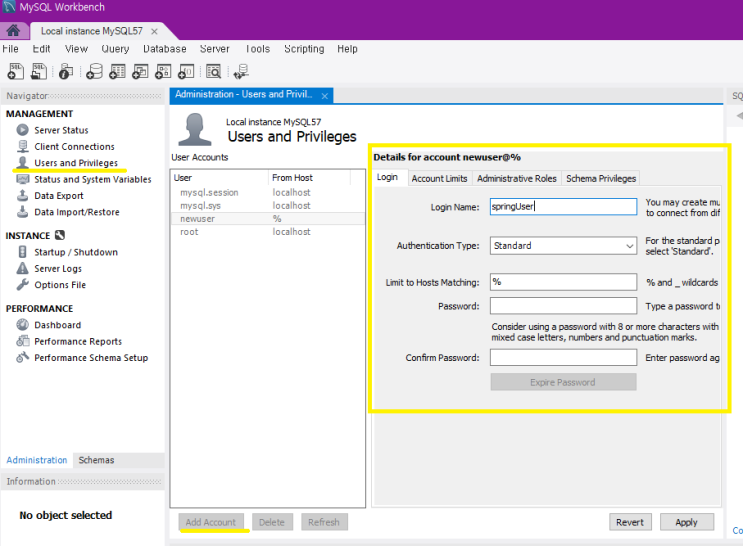Open Authentication Type Standard dropdown
This screenshot has height=546, width=743.
click(x=563, y=246)
